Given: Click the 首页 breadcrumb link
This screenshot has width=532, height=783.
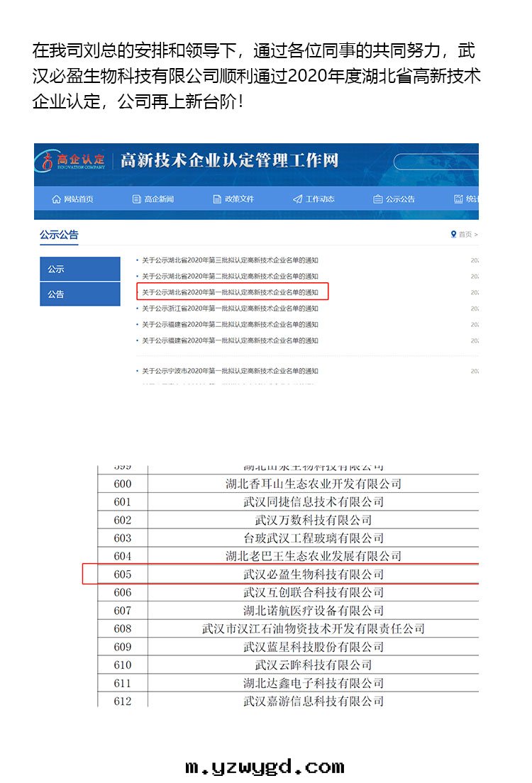Looking at the screenshot, I should [x=465, y=234].
